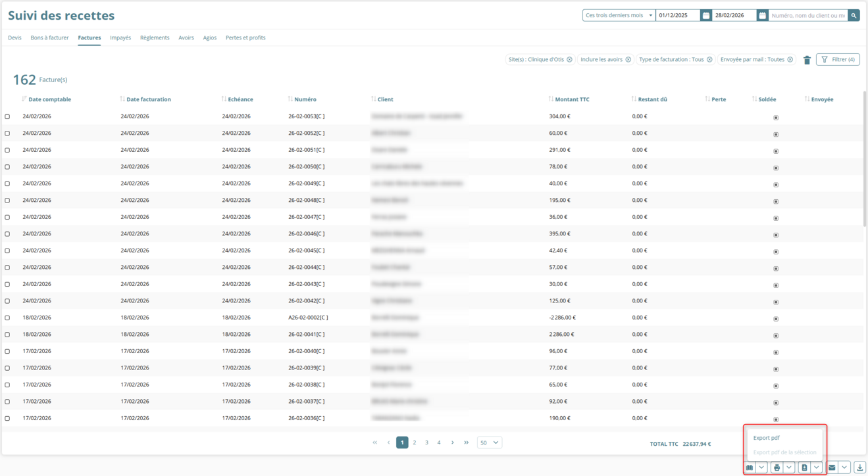868x476 pixels.
Task: Click the envelope send-mail icon
Action: pyautogui.click(x=832, y=467)
